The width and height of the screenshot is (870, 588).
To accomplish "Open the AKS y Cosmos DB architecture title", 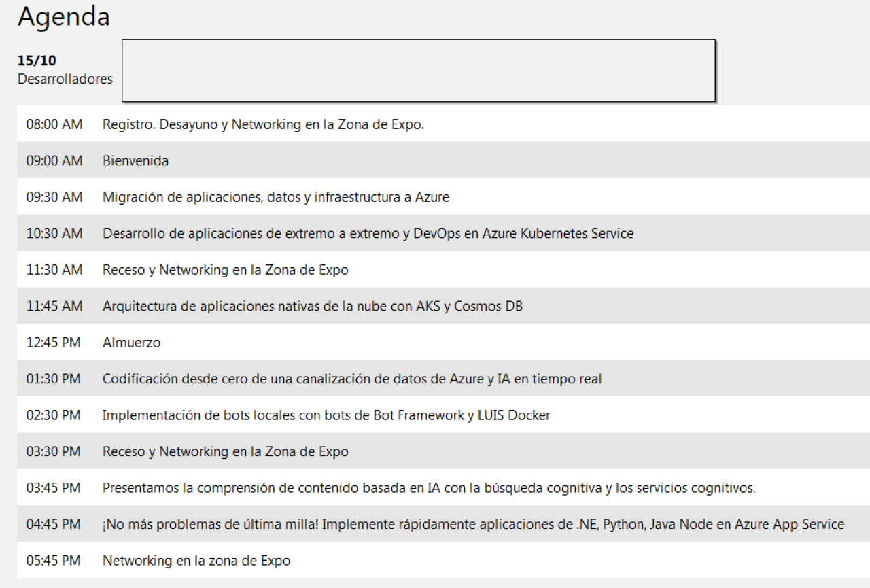I will (312, 306).
